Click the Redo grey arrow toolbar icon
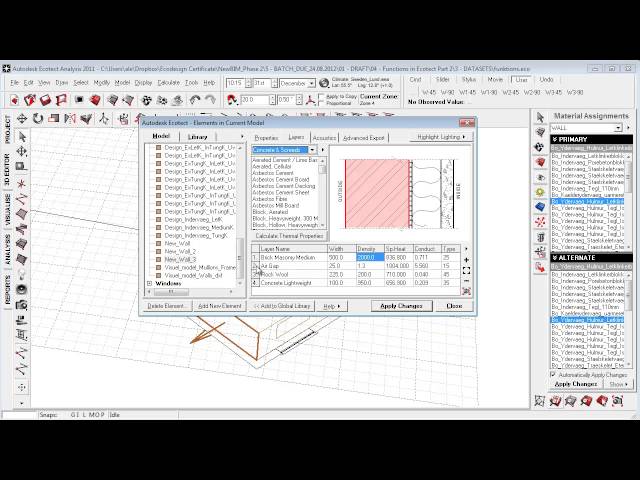The height and width of the screenshot is (480, 640). (210, 100)
